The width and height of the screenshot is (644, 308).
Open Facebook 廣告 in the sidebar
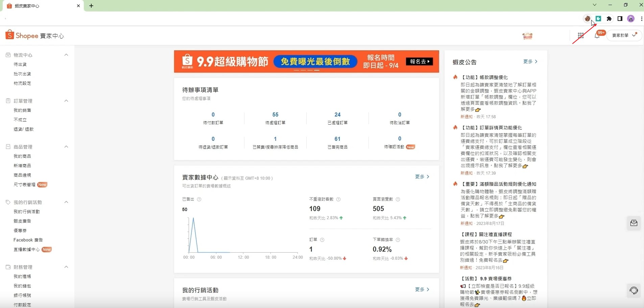28,240
